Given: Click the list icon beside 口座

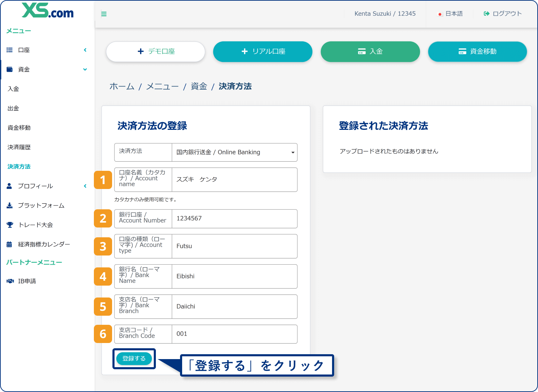Looking at the screenshot, I should tap(10, 50).
